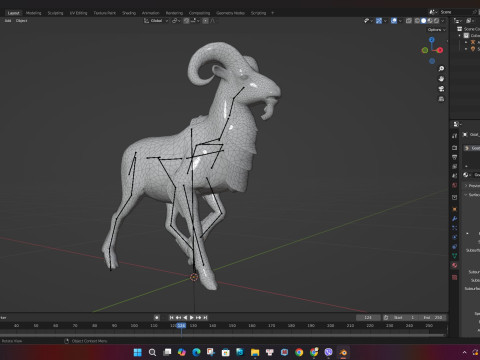The height and width of the screenshot is (360, 480).
Task: Open object type visibility dropdown
Action: click(x=368, y=21)
